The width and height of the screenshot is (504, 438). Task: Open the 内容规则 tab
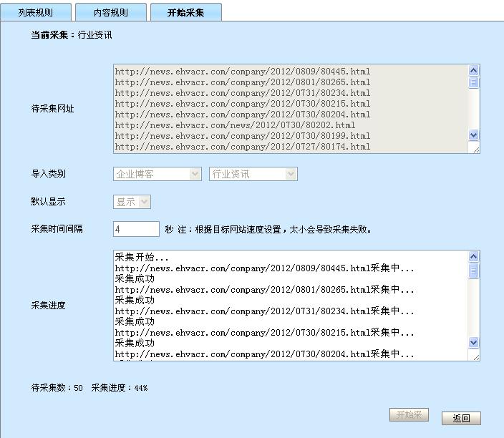coord(111,12)
